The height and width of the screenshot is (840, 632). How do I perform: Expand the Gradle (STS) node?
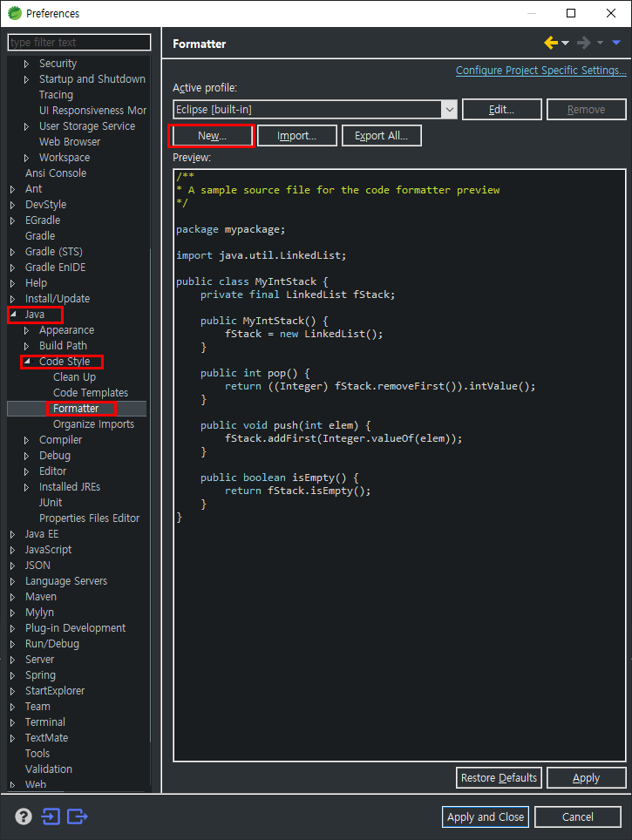(x=13, y=252)
